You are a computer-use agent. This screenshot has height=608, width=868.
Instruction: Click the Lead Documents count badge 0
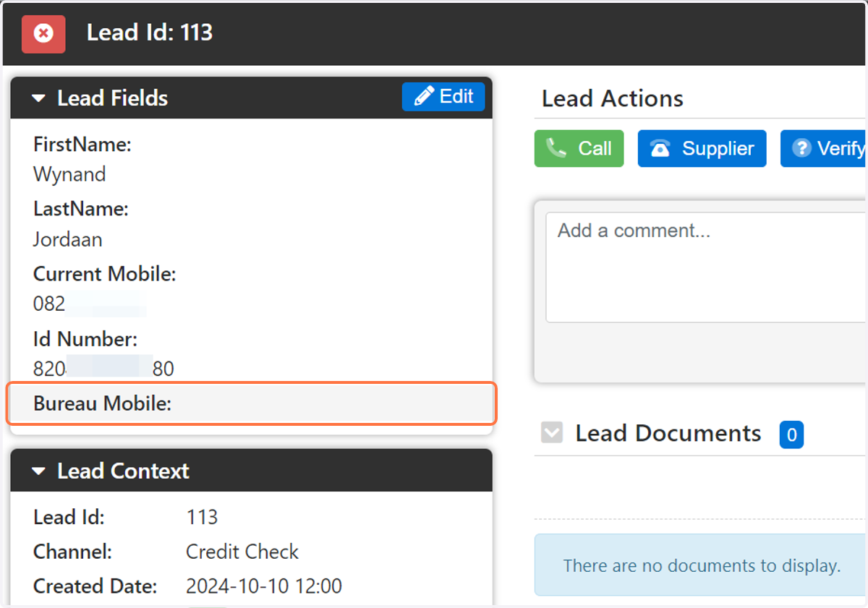[791, 435]
